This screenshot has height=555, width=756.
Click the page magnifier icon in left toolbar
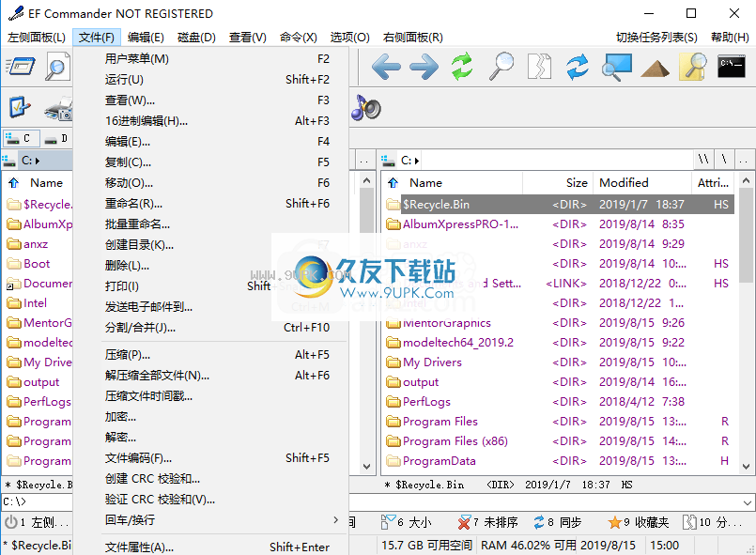click(x=58, y=67)
